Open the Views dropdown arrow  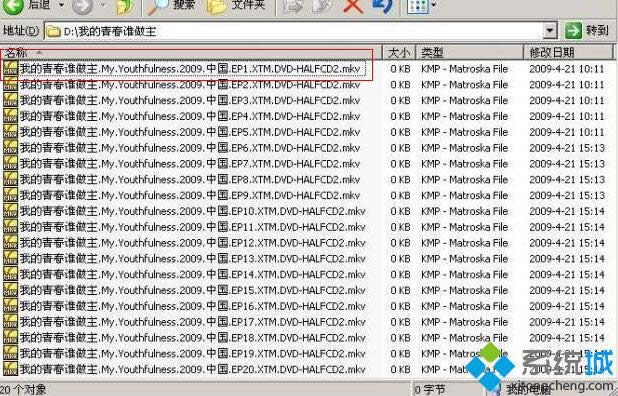pos(434,5)
